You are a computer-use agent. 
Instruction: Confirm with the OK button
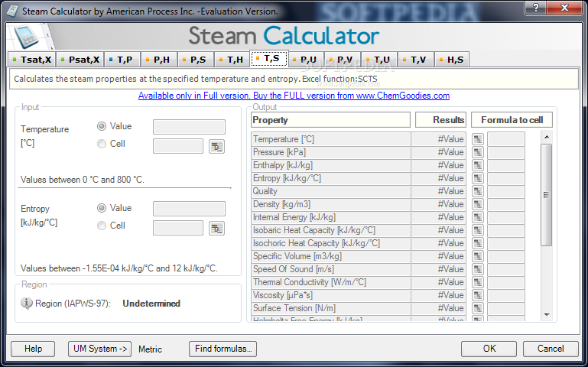(x=489, y=349)
